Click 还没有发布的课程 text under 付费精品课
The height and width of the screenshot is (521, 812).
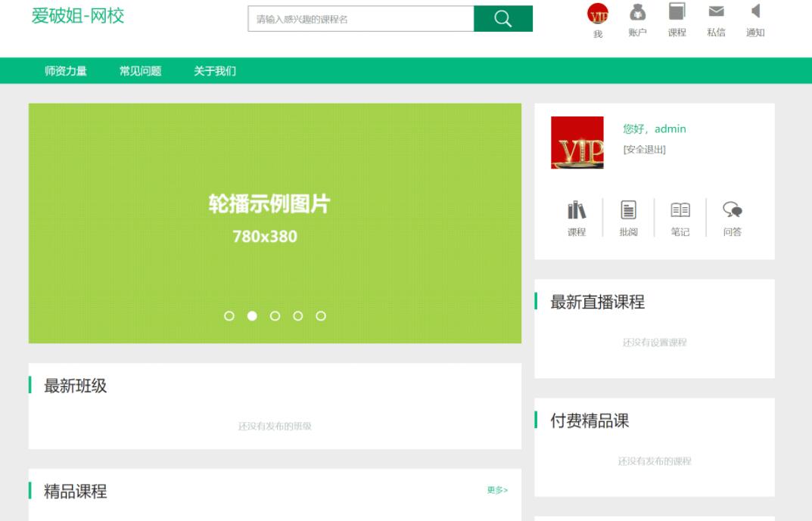(x=655, y=461)
